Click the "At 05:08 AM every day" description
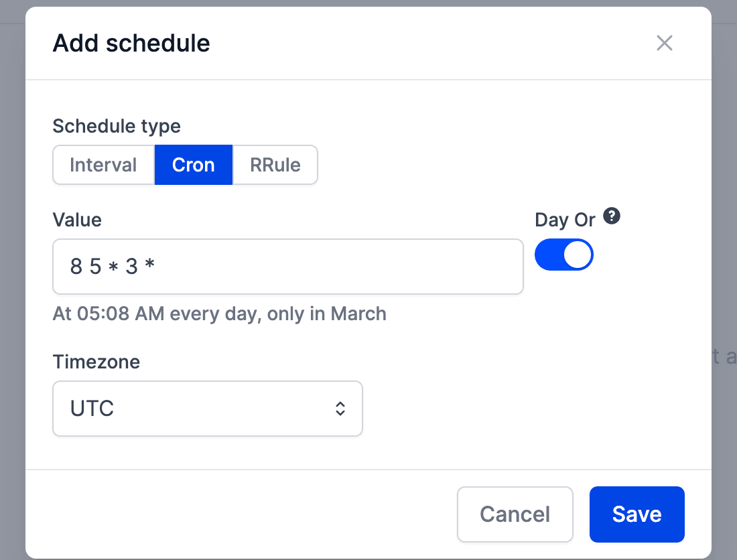Screen dimensions: 737x560 pyautogui.click(x=219, y=313)
